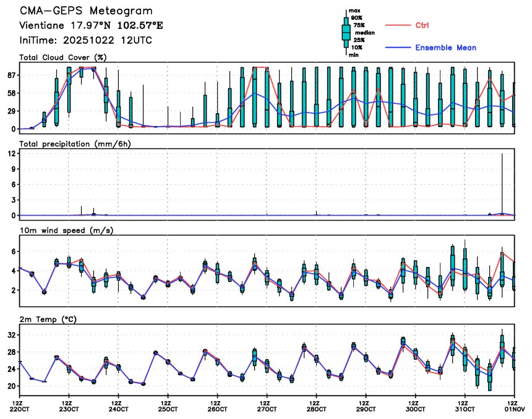Click the legend '90%' label

coord(356,18)
